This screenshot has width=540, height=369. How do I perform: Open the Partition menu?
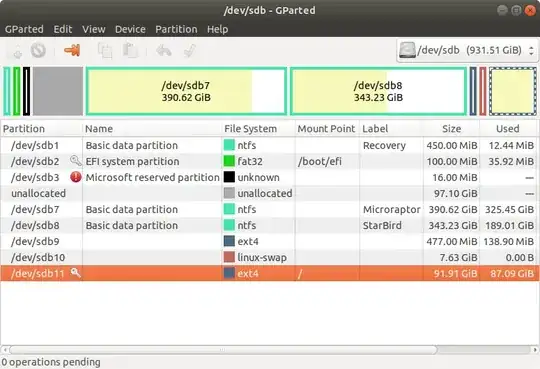pos(176,29)
